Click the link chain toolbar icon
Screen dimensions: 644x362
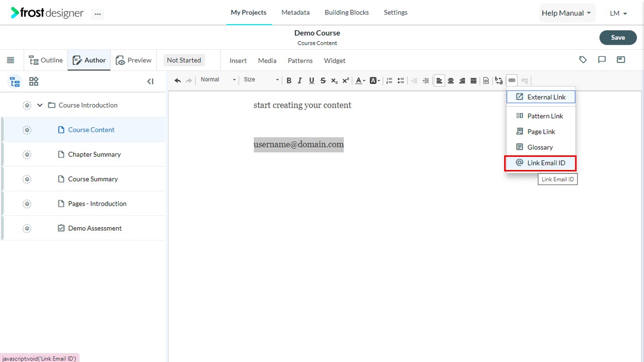(x=512, y=80)
